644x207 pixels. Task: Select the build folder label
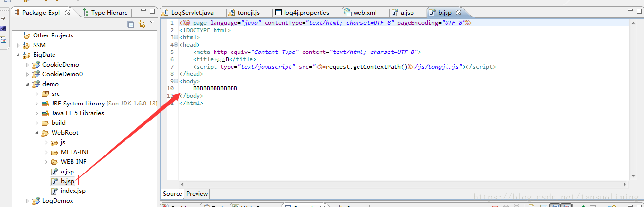point(58,123)
